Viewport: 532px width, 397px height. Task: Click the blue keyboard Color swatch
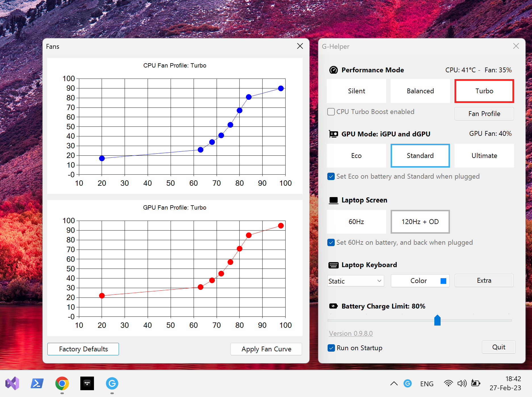[443, 281]
